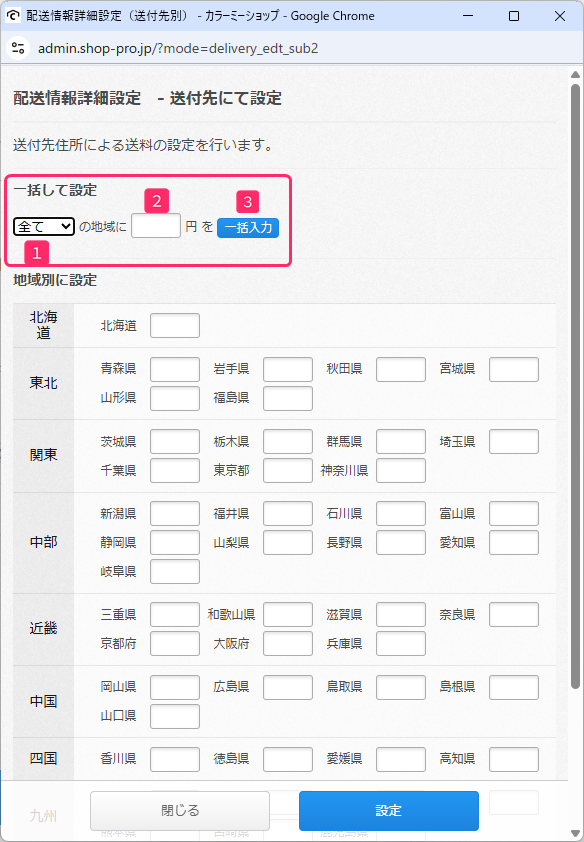The width and height of the screenshot is (584, 842).
Task: Click the 大阪府 shipping fee field
Action: pyautogui.click(x=287, y=643)
